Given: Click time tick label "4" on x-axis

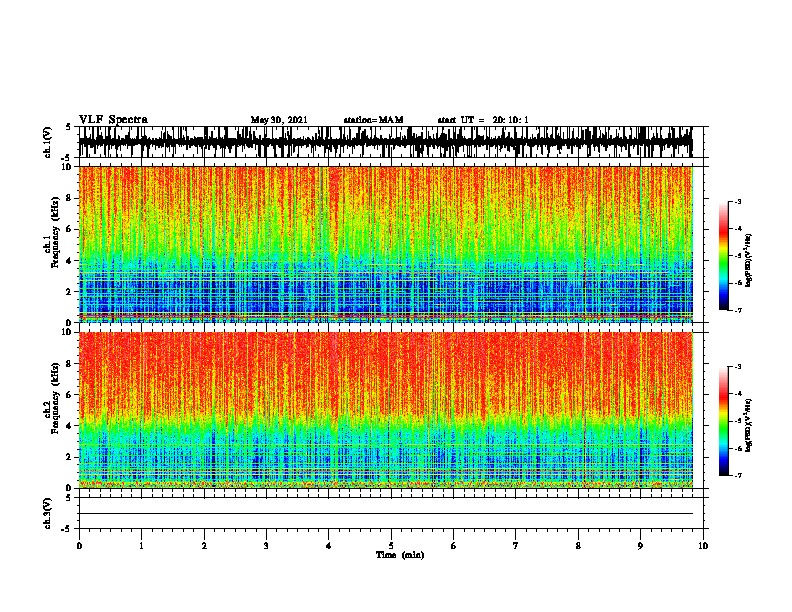Looking at the screenshot, I should coord(329,546).
